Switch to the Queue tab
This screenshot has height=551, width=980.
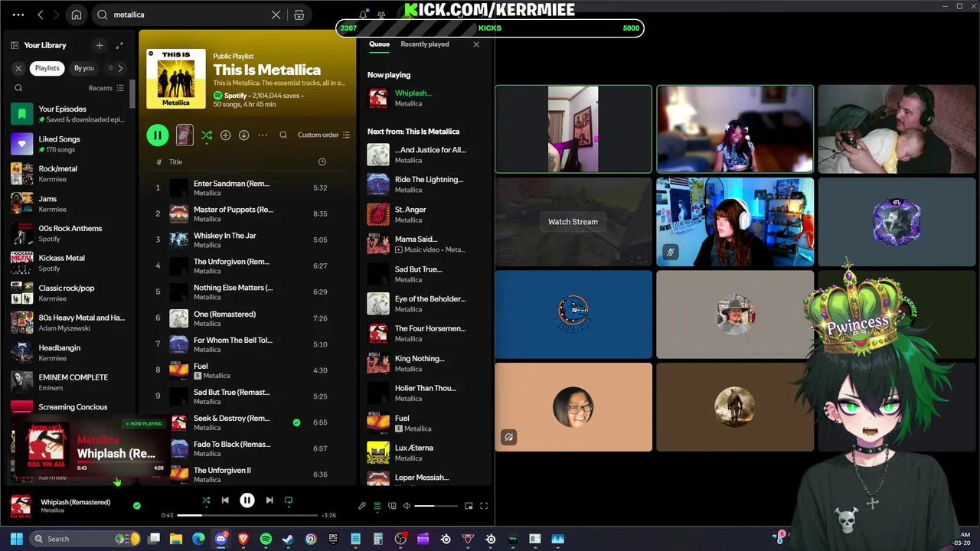[x=379, y=44]
